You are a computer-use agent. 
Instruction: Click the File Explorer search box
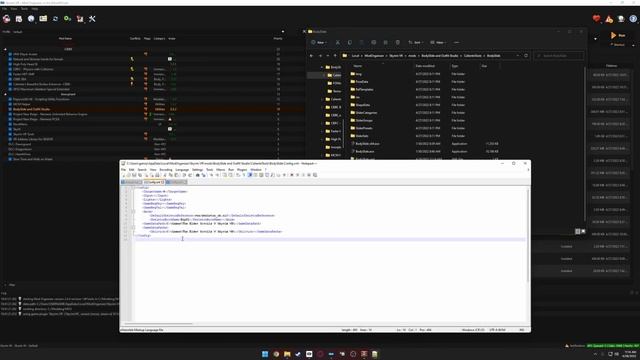pos(558,56)
